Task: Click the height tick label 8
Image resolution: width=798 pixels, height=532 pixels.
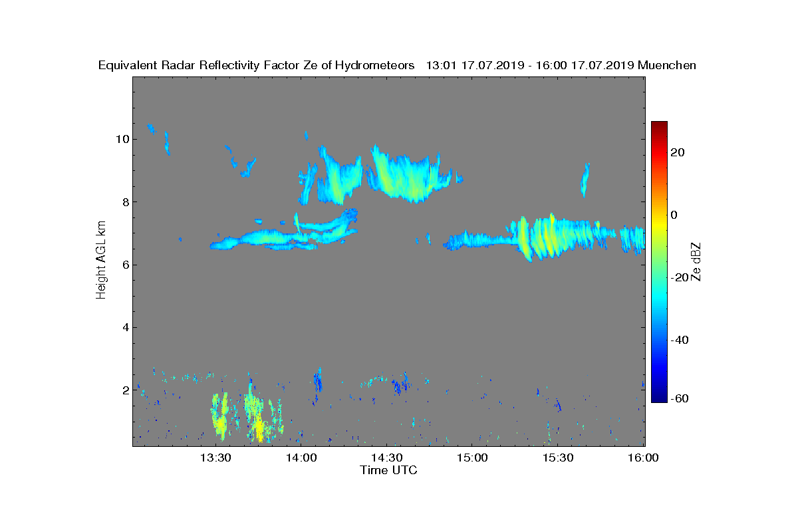Action: pos(124,202)
